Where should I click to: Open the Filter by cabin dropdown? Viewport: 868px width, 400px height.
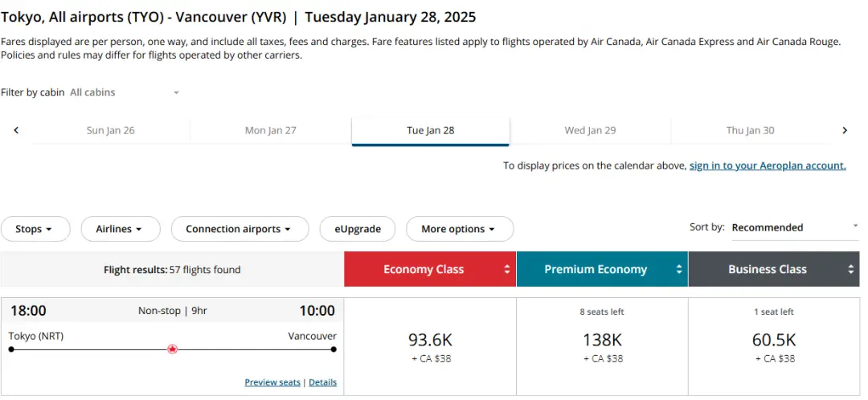(x=125, y=92)
